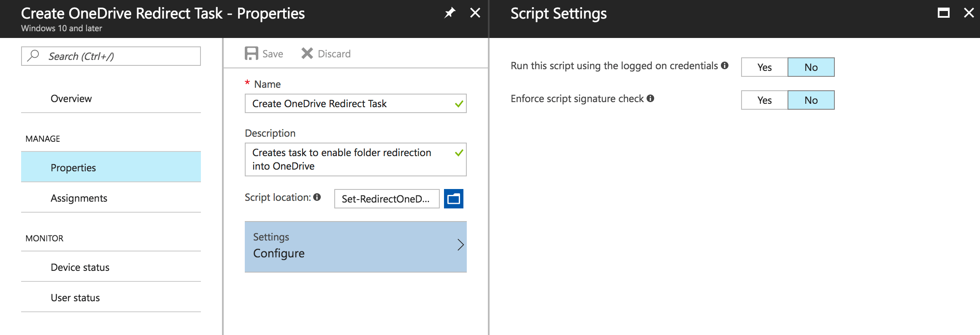Show info for logged on credentials
The image size is (980, 335).
coord(725,65)
